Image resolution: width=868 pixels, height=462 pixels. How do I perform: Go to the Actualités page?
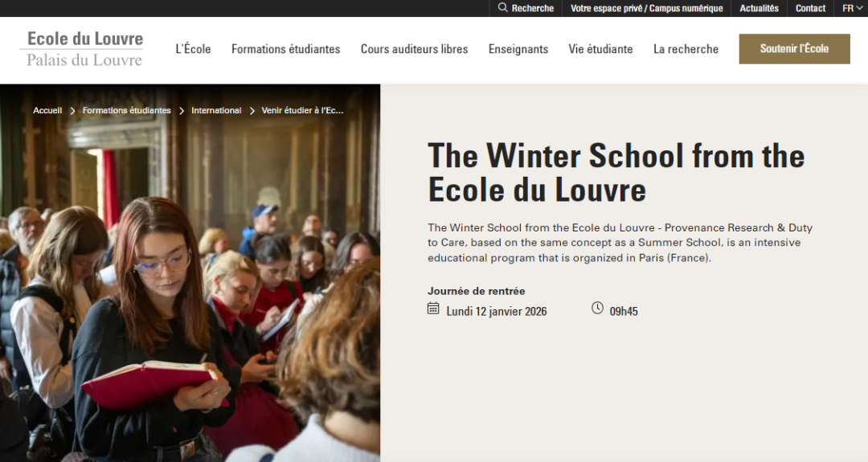coord(759,8)
